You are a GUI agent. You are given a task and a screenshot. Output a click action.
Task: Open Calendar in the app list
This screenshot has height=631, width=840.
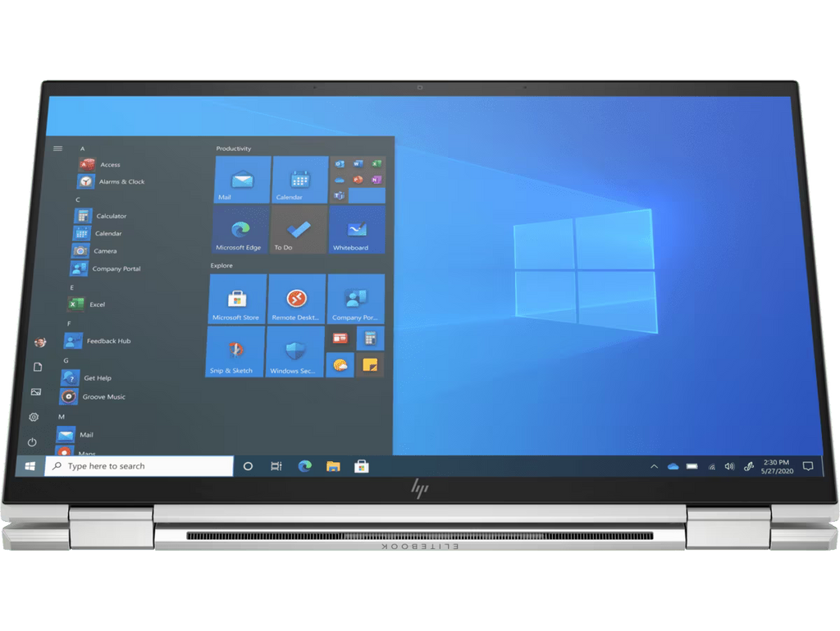(x=98, y=234)
